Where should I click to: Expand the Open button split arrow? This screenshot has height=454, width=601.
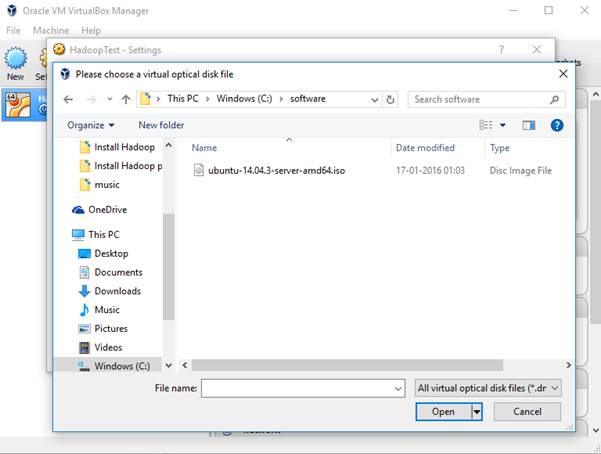[x=476, y=411]
